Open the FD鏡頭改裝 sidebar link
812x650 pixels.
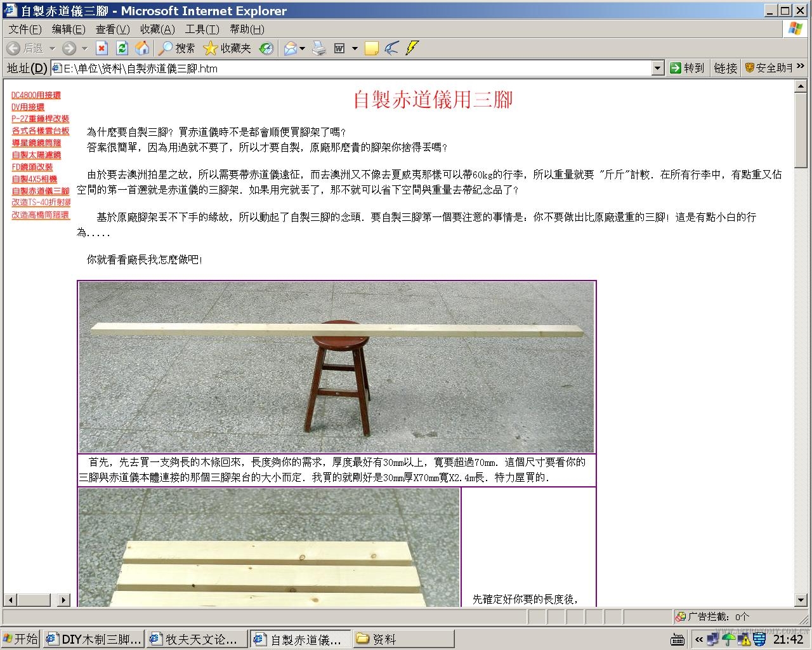(x=32, y=167)
